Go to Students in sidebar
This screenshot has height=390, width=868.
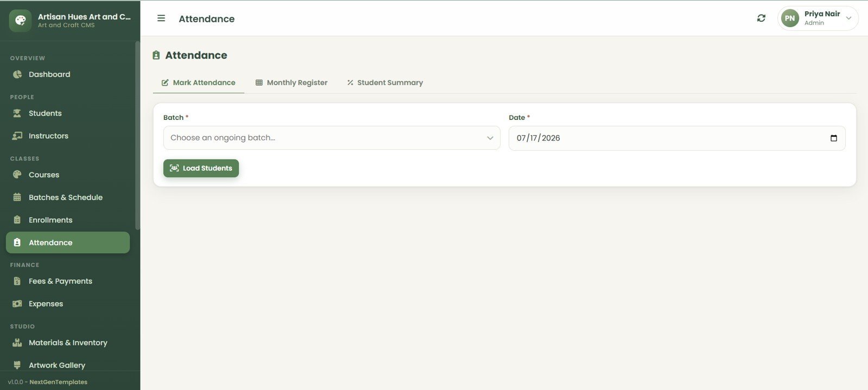pyautogui.click(x=68, y=113)
